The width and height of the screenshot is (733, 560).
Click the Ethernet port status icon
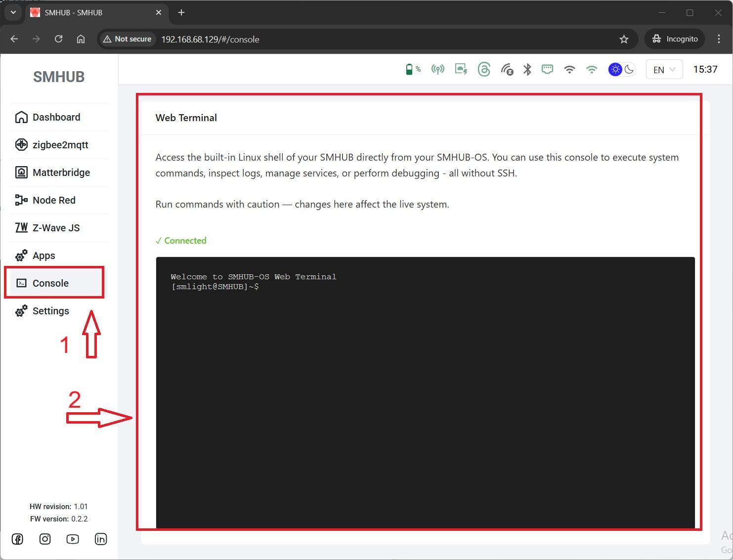pos(547,69)
